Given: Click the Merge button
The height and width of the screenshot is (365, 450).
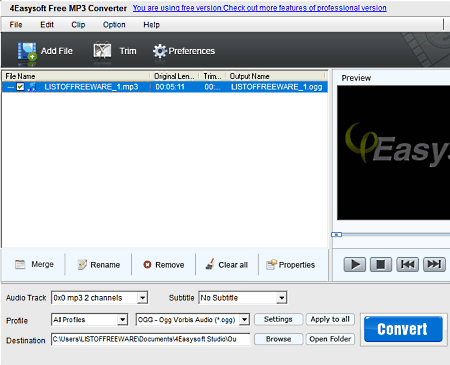Looking at the screenshot, I should tap(34, 264).
